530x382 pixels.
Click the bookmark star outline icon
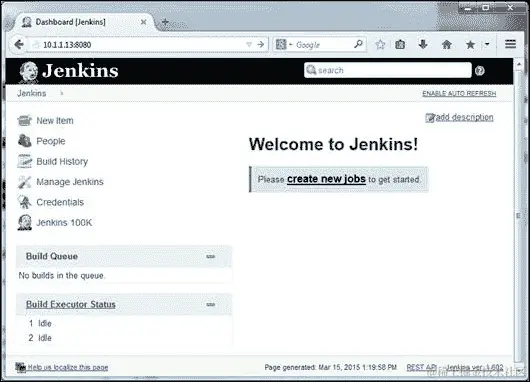(x=380, y=44)
